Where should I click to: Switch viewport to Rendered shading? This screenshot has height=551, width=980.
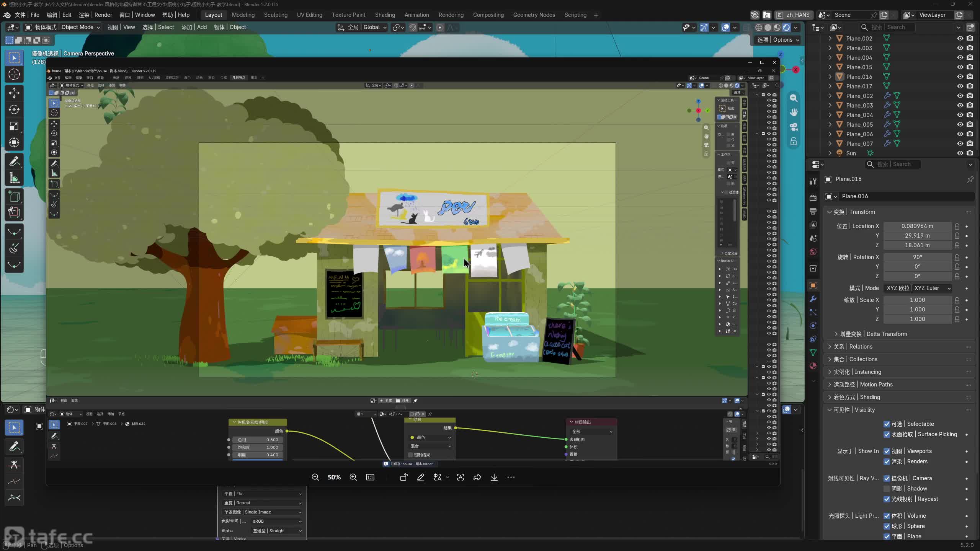[786, 28]
